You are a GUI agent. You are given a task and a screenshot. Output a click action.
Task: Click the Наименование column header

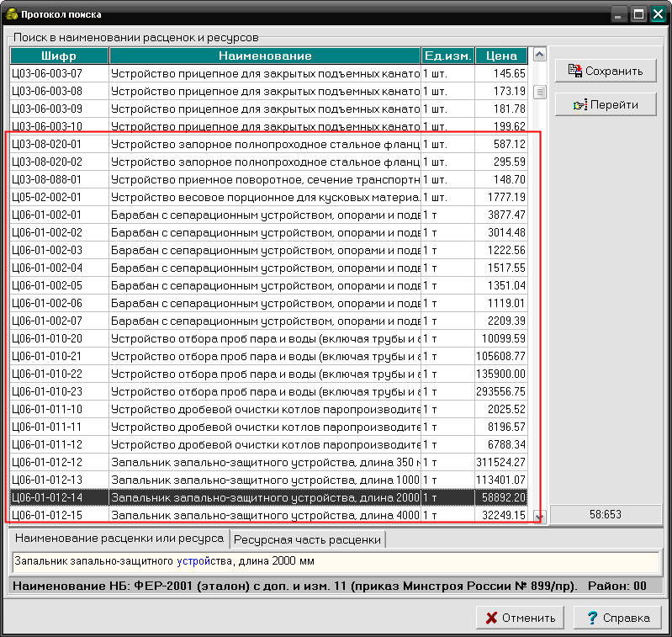[265, 56]
